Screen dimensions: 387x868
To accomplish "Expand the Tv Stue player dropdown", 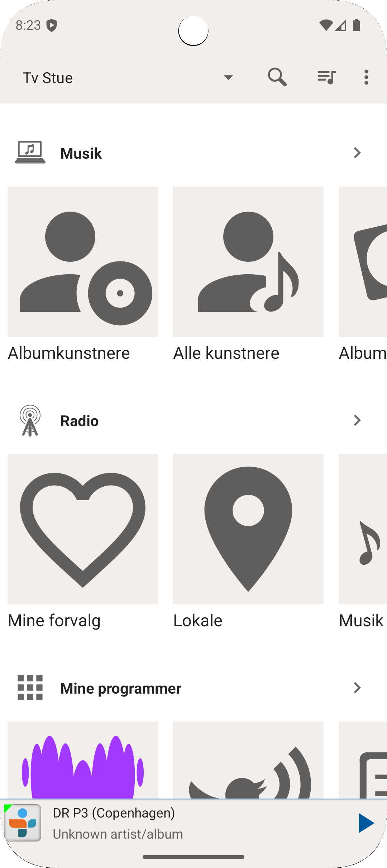I will (228, 77).
